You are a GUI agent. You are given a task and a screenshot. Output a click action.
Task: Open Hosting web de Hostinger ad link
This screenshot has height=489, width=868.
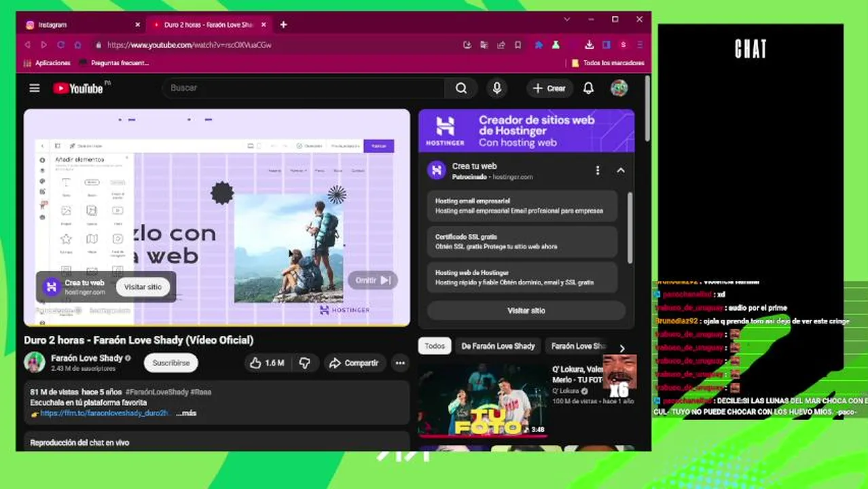pyautogui.click(x=522, y=276)
